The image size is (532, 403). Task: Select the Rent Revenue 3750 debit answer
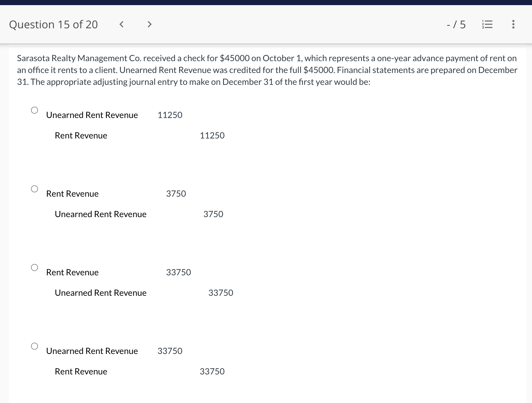coord(34,189)
